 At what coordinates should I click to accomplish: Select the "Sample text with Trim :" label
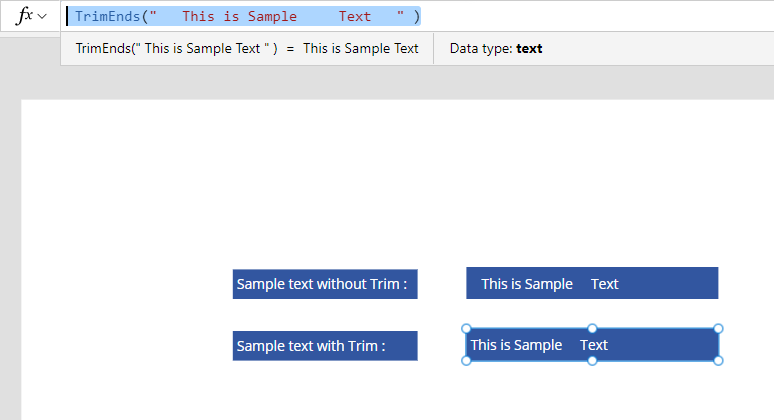coord(325,346)
